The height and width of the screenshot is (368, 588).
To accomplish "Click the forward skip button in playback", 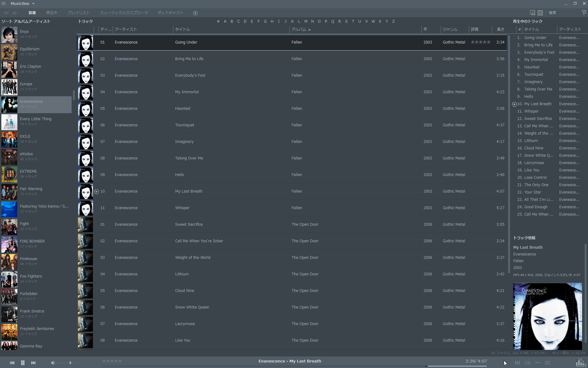I will coord(33,362).
